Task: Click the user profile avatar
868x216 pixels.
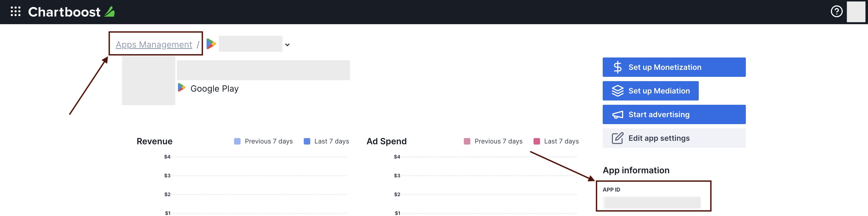Action: point(856,12)
